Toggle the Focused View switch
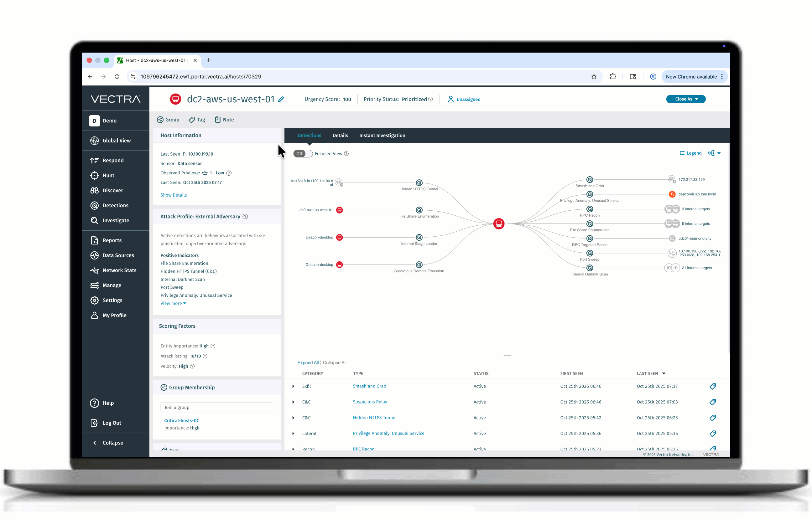This screenshot has height=524, width=812. point(303,154)
